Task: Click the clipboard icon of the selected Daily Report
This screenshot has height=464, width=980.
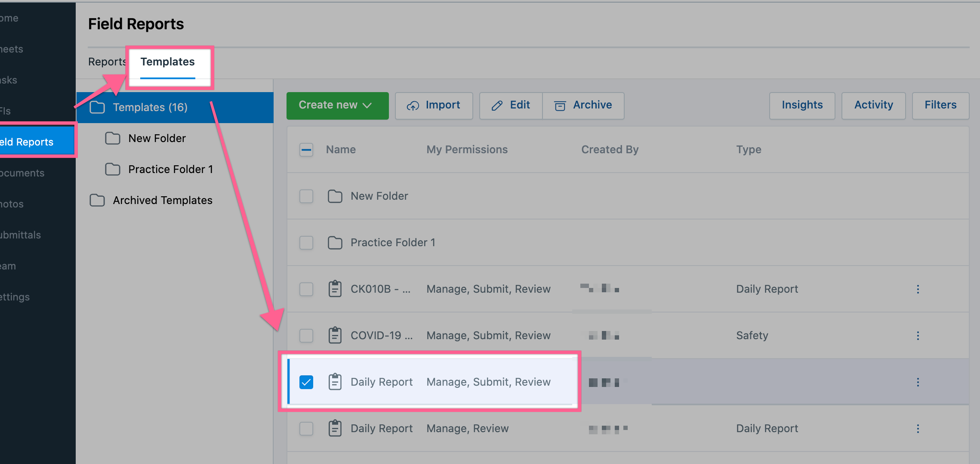Action: click(x=335, y=382)
